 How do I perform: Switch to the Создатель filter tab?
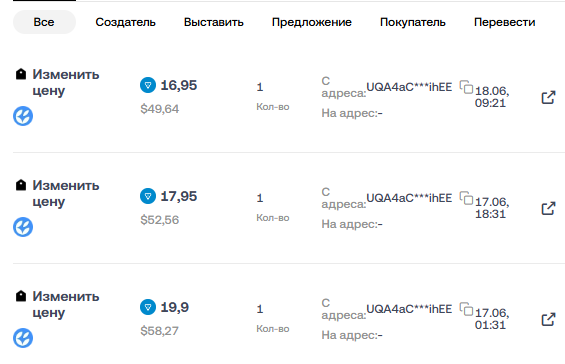point(125,22)
